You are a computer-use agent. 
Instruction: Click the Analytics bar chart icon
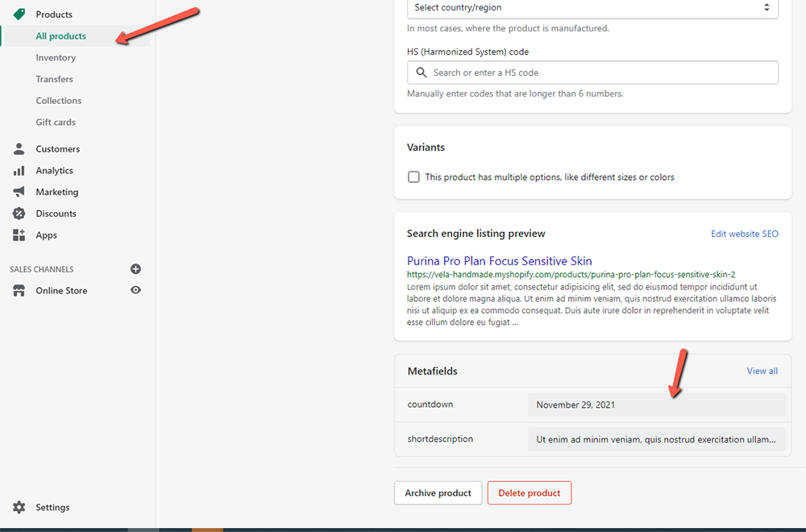coord(19,171)
